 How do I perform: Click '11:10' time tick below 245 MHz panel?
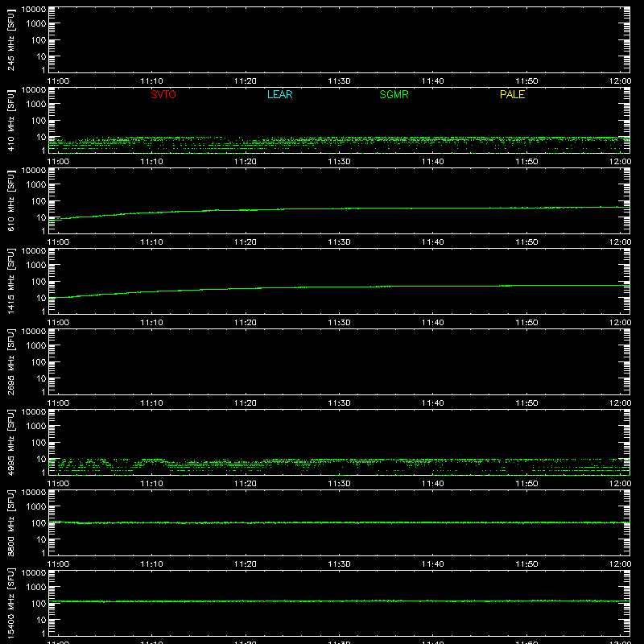[151, 81]
